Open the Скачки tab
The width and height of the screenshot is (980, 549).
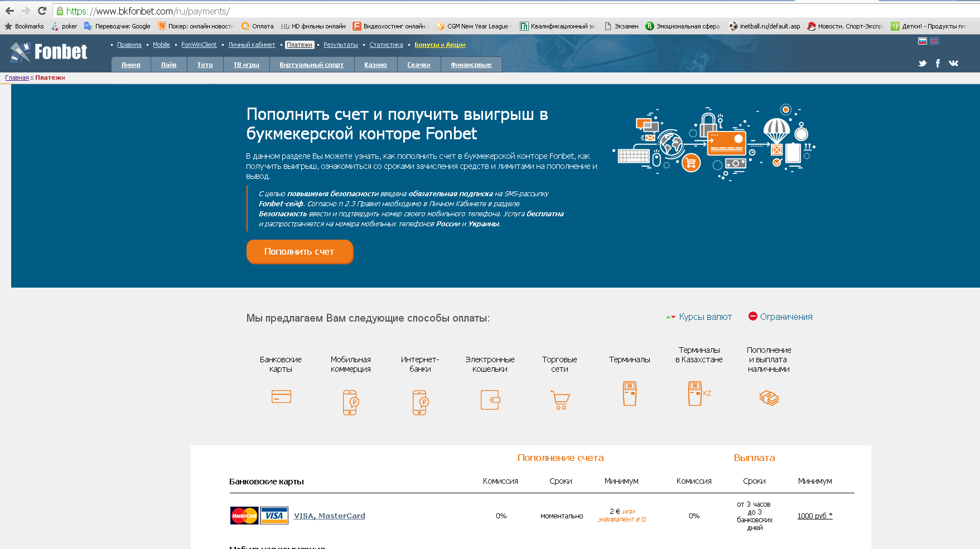click(418, 65)
